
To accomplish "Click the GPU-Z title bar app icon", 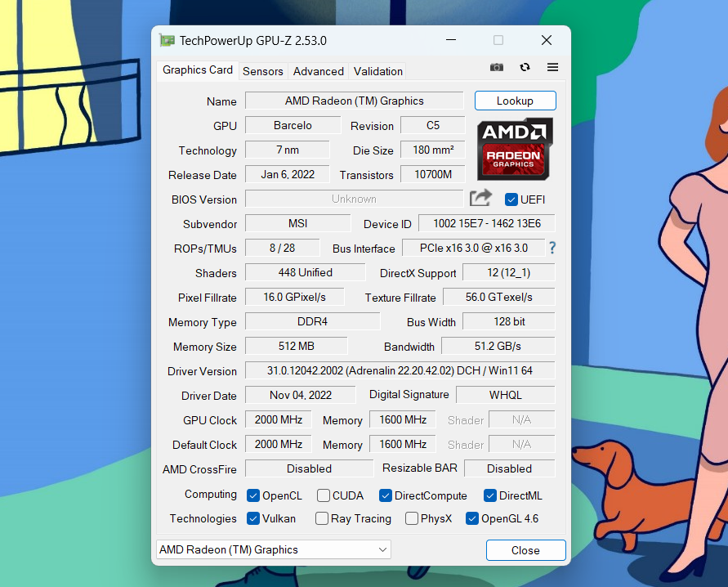I will [x=167, y=40].
